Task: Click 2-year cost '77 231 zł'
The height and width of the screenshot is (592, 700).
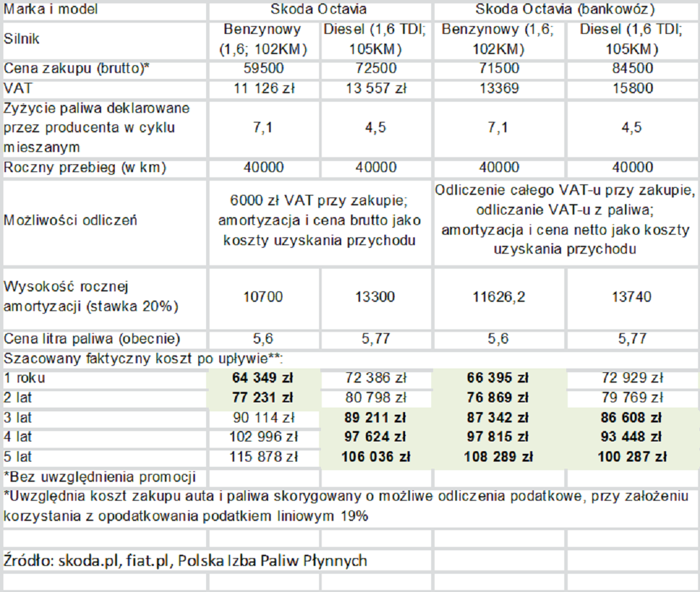Action: [262, 398]
